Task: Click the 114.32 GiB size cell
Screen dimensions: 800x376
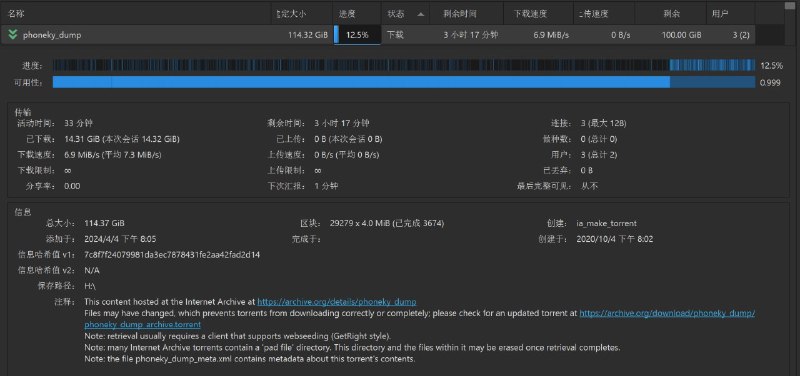Action: (x=308, y=35)
